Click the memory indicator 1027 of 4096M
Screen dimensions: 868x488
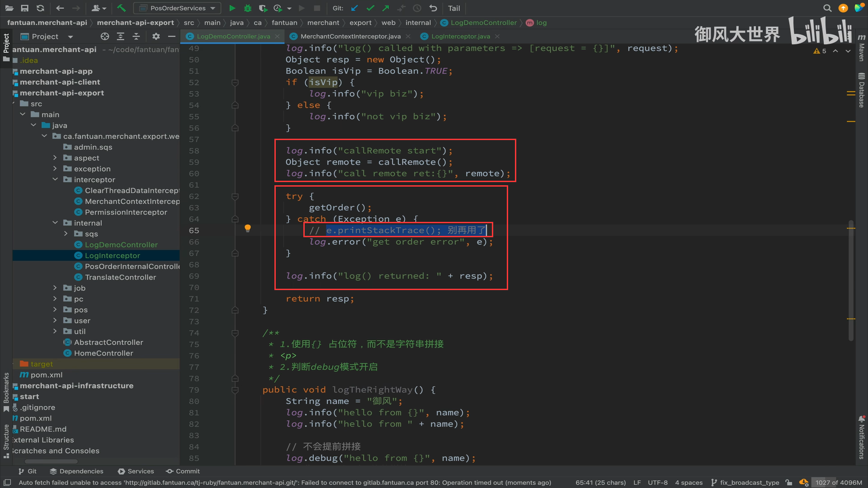point(839,483)
